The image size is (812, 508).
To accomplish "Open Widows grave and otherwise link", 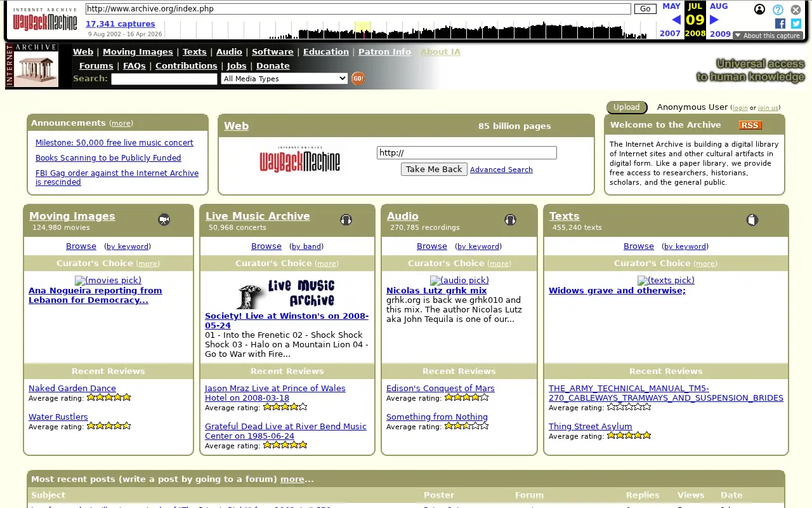I will (617, 291).
